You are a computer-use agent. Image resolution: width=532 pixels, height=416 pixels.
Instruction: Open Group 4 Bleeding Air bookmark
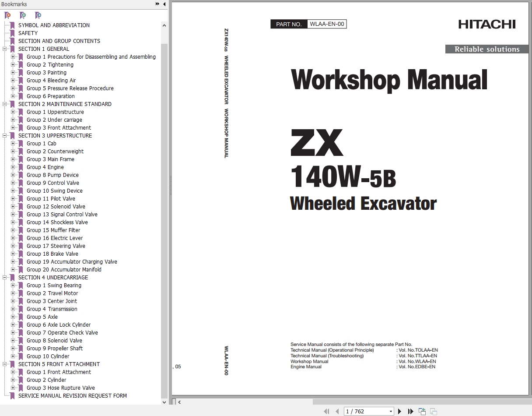point(51,81)
